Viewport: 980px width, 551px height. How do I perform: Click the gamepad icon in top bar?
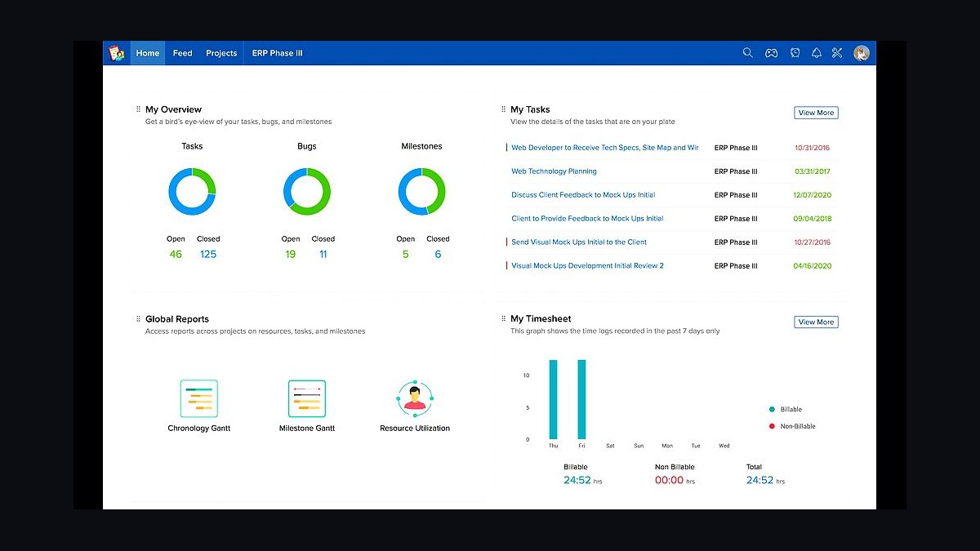[771, 53]
